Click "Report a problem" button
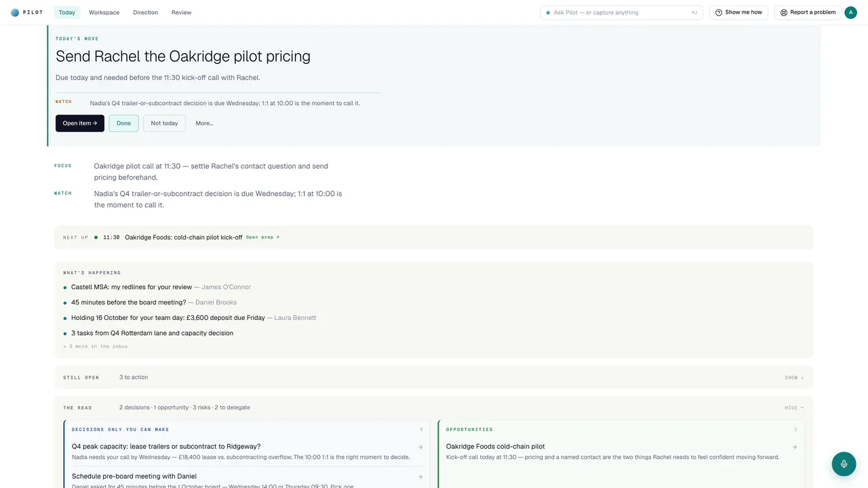Screen dimensions: 868x488 tap(808, 12)
